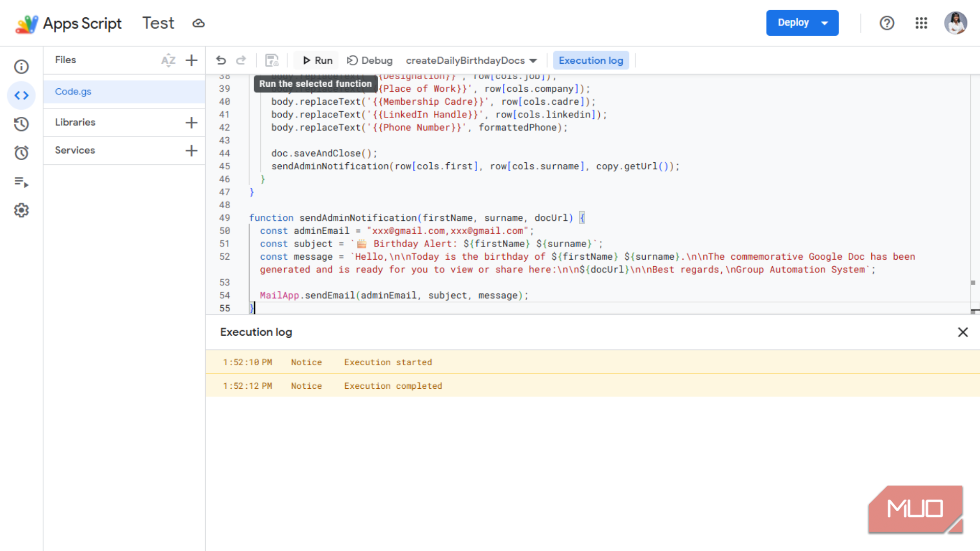The height and width of the screenshot is (551, 980).
Task: Click the 1:52:12 PM timestamp
Action: click(248, 386)
